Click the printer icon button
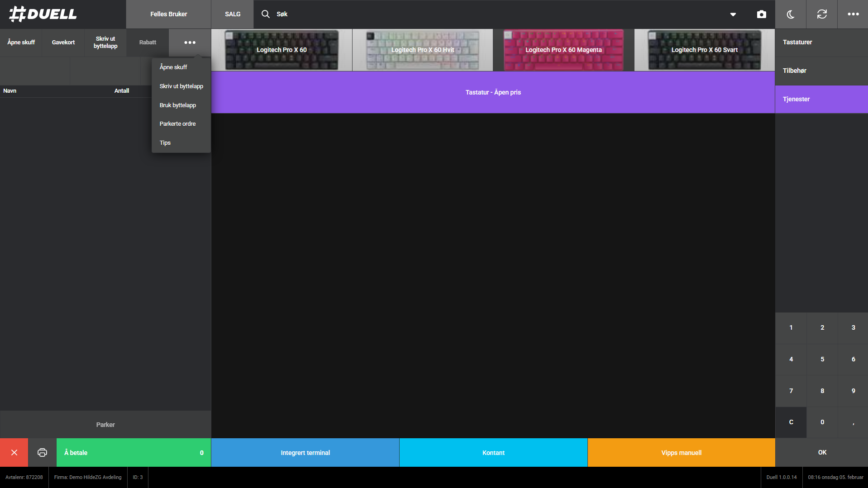 click(x=42, y=452)
